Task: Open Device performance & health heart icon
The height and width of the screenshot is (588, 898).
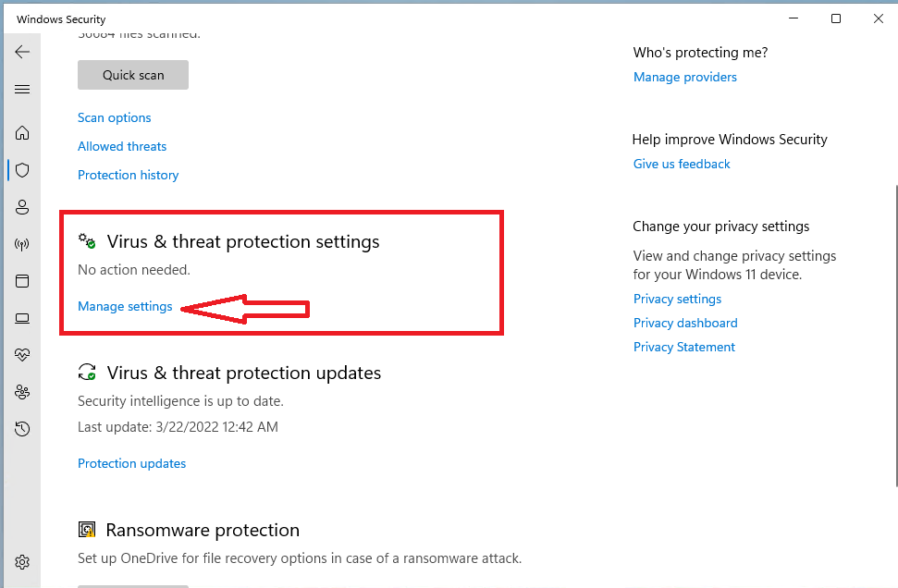Action: 22,355
